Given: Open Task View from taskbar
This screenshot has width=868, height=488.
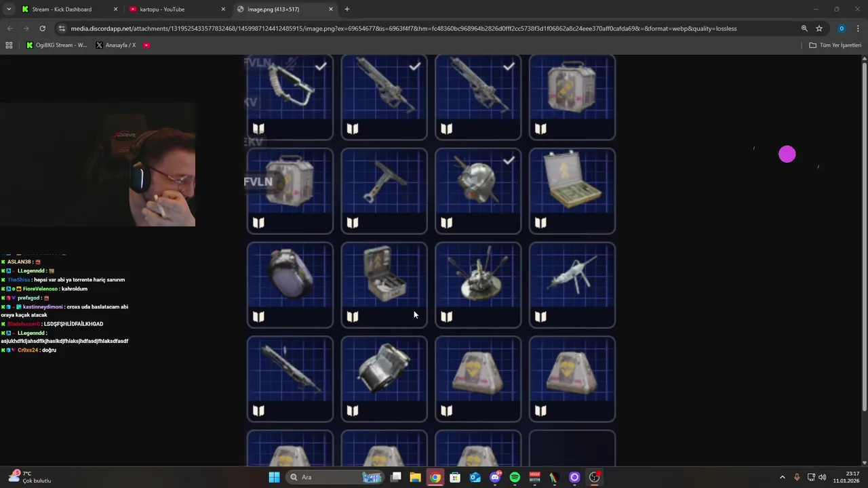Looking at the screenshot, I should coord(396,477).
